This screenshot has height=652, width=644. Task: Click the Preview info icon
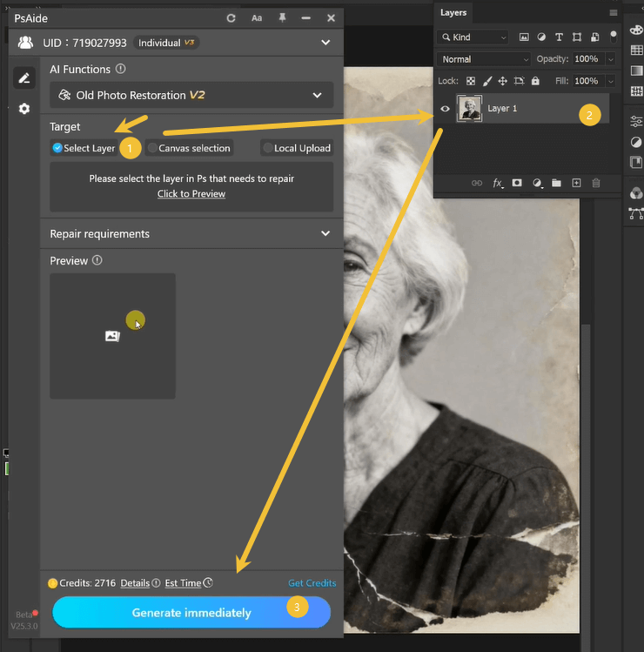tap(97, 260)
